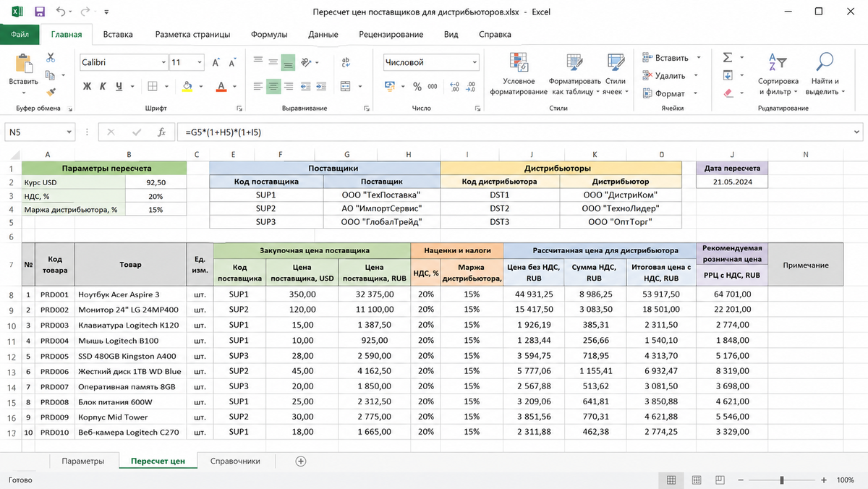Click the red font color A
The width and height of the screenshot is (868, 489).
[x=221, y=87]
